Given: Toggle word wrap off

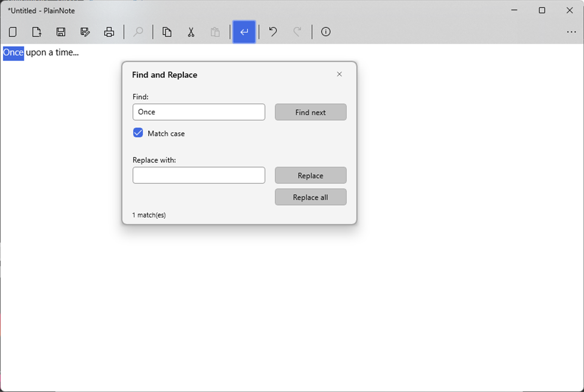Looking at the screenshot, I should click(x=244, y=31).
